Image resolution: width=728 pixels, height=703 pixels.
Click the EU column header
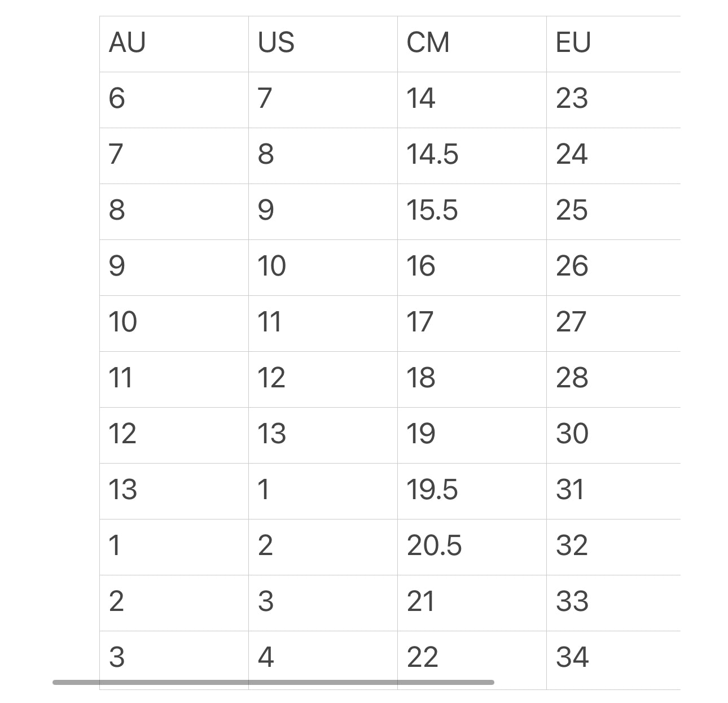point(573,43)
